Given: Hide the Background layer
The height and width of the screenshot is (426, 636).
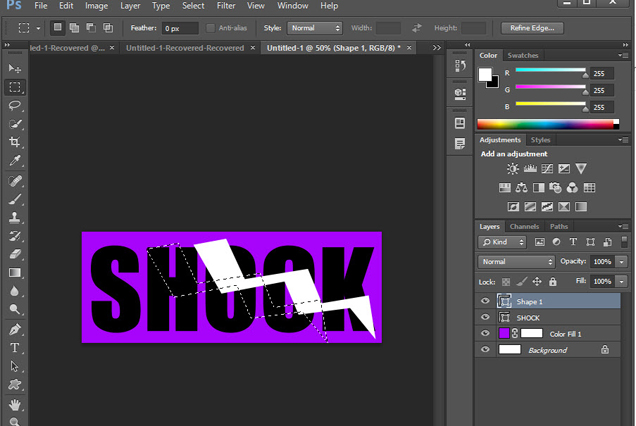Looking at the screenshot, I should (x=486, y=350).
